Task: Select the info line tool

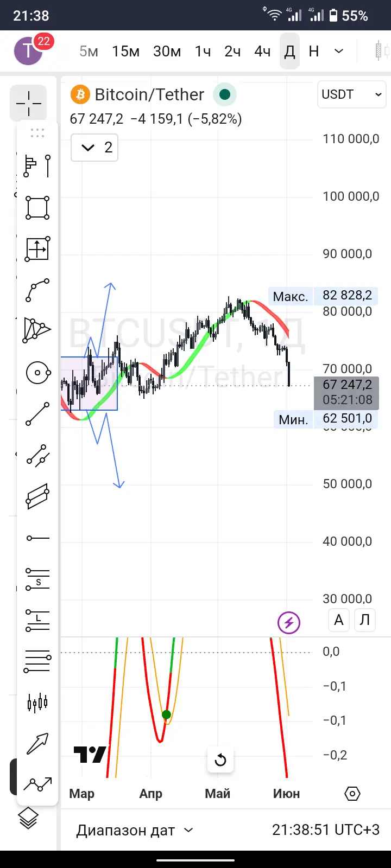Action: 38,456
